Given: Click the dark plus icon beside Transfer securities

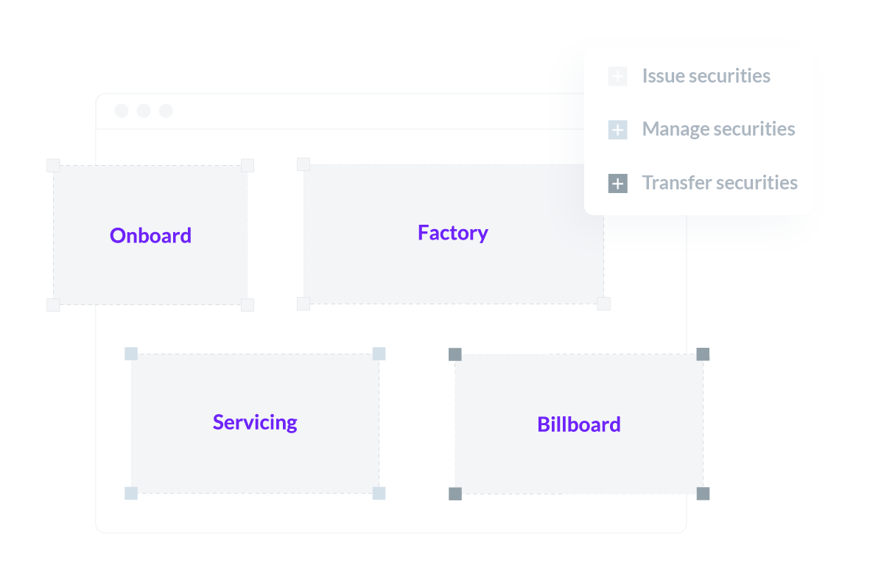Looking at the screenshot, I should 617,183.
